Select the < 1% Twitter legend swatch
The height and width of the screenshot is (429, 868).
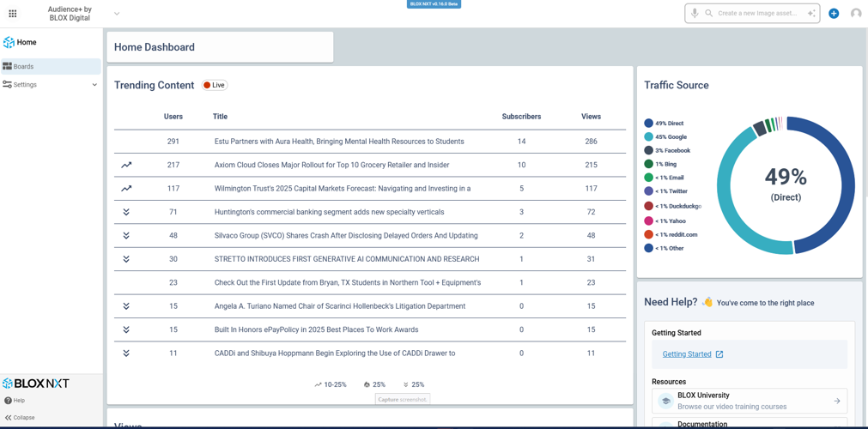point(648,191)
